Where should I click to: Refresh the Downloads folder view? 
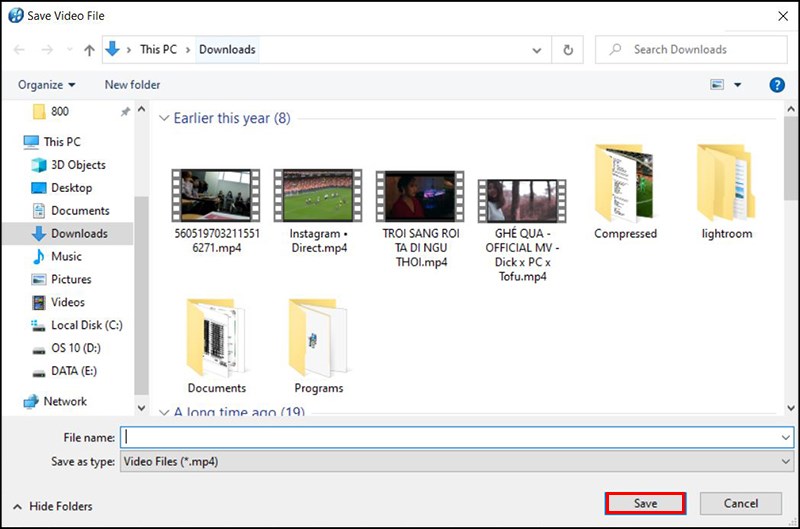pos(568,50)
